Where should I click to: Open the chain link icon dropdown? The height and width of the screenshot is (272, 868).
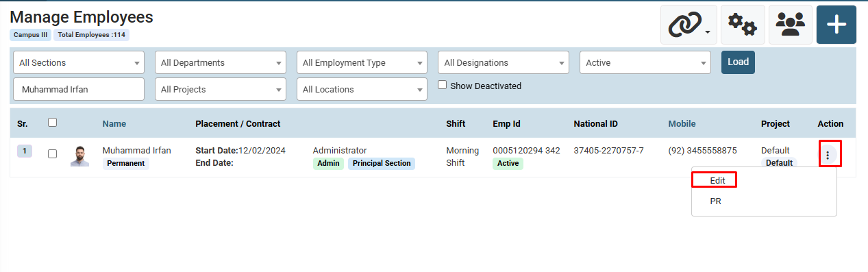coord(689,25)
